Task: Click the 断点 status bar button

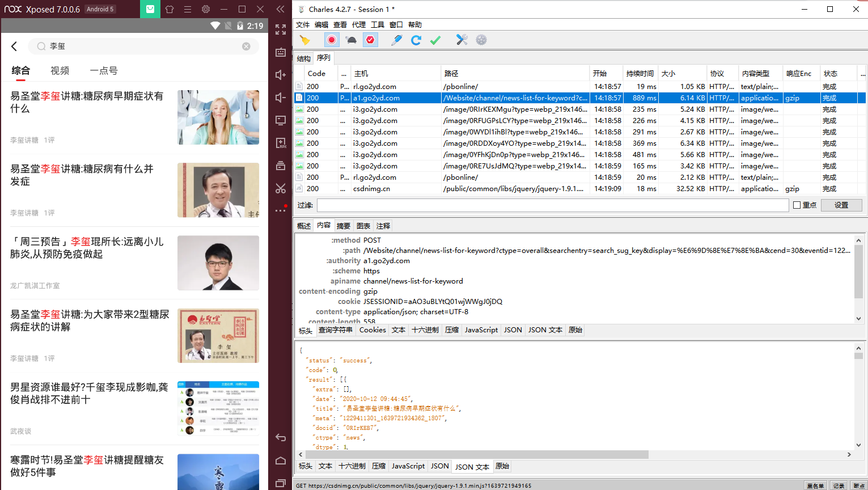Action: (x=859, y=485)
